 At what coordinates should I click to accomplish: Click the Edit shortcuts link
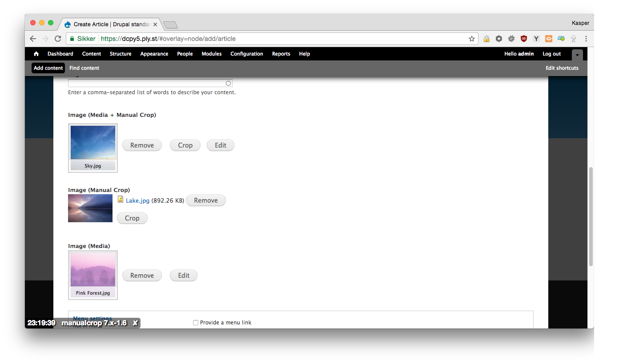tap(562, 68)
